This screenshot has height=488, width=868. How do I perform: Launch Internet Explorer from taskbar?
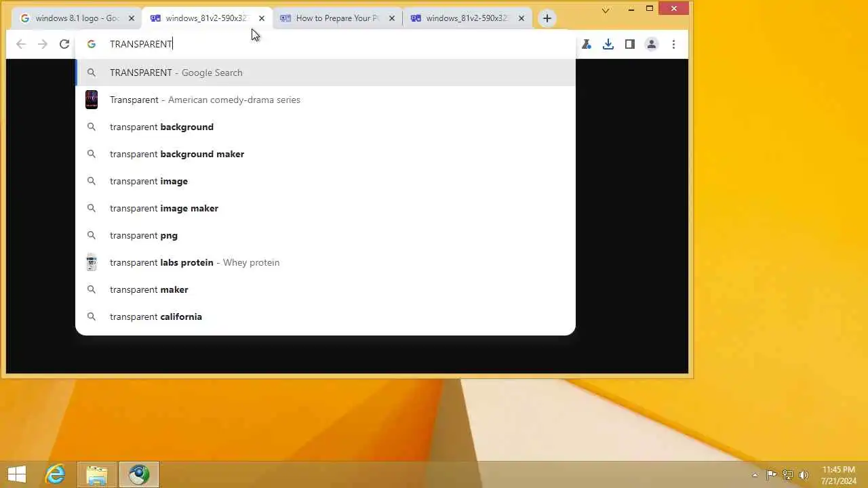click(x=55, y=474)
